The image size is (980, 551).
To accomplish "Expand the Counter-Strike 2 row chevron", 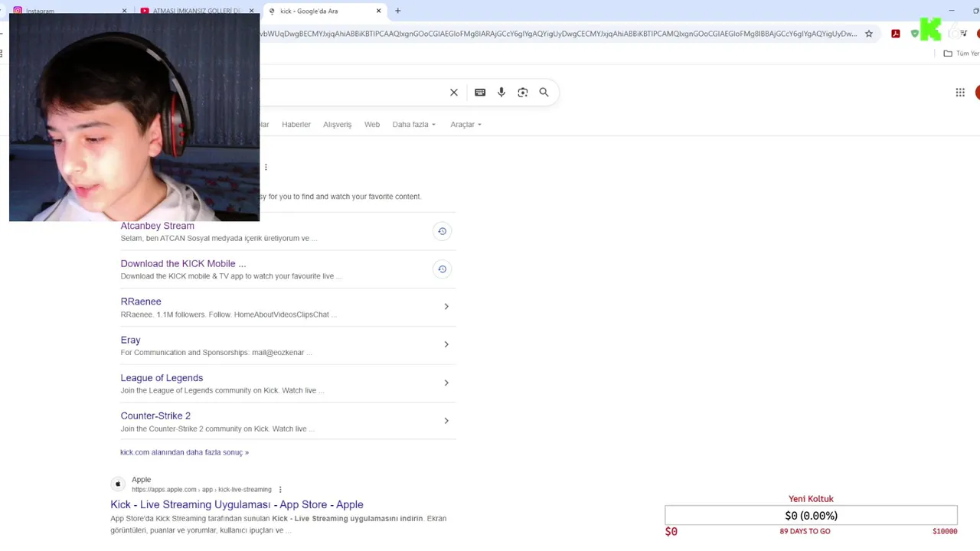I will [446, 420].
